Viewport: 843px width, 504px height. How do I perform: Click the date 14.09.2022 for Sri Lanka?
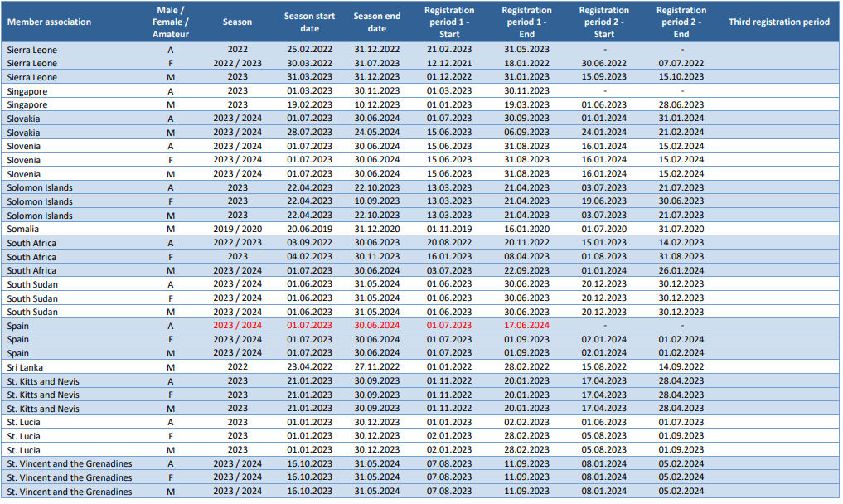(x=681, y=367)
